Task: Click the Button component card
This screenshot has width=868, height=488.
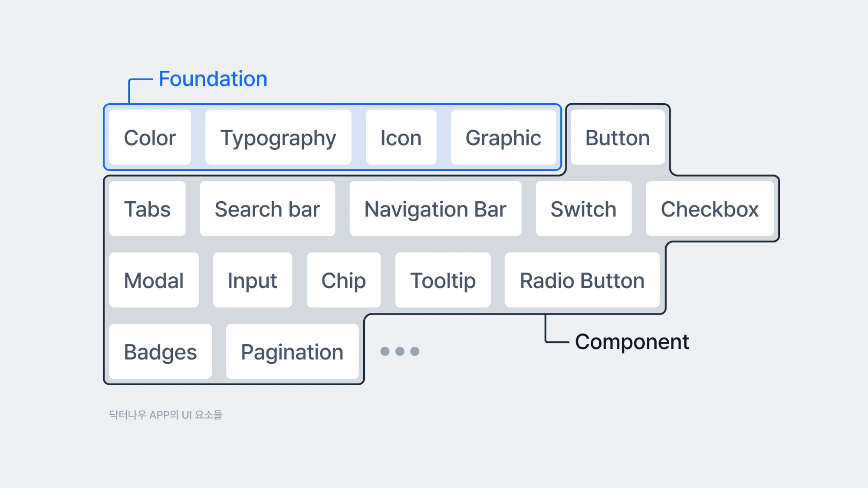Action: [618, 137]
